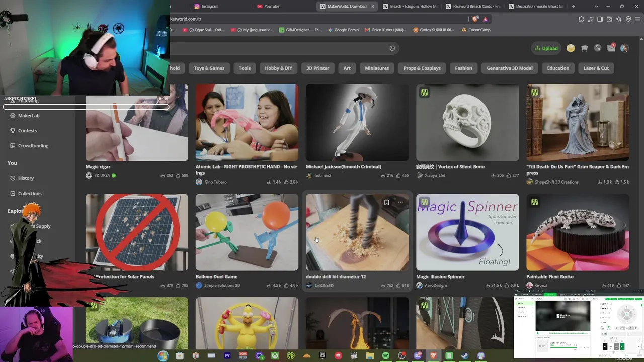Click the green Upload button
644x362 pixels.
(x=546, y=48)
